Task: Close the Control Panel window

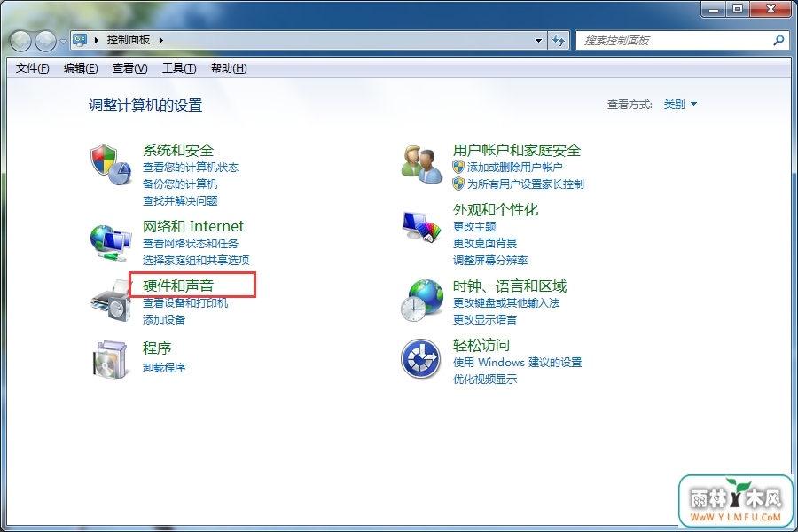Action: pyautogui.click(x=771, y=9)
